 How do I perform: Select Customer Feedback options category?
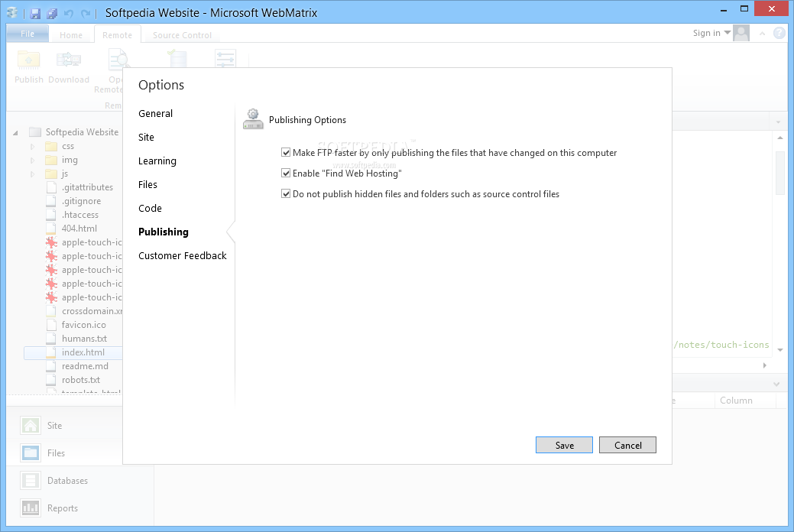(x=183, y=256)
